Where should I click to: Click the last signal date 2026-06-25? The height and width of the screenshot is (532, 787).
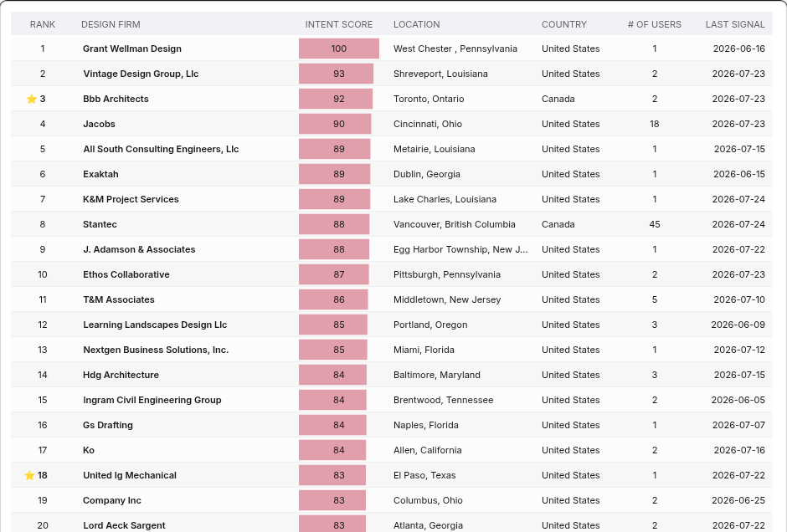pos(738,500)
